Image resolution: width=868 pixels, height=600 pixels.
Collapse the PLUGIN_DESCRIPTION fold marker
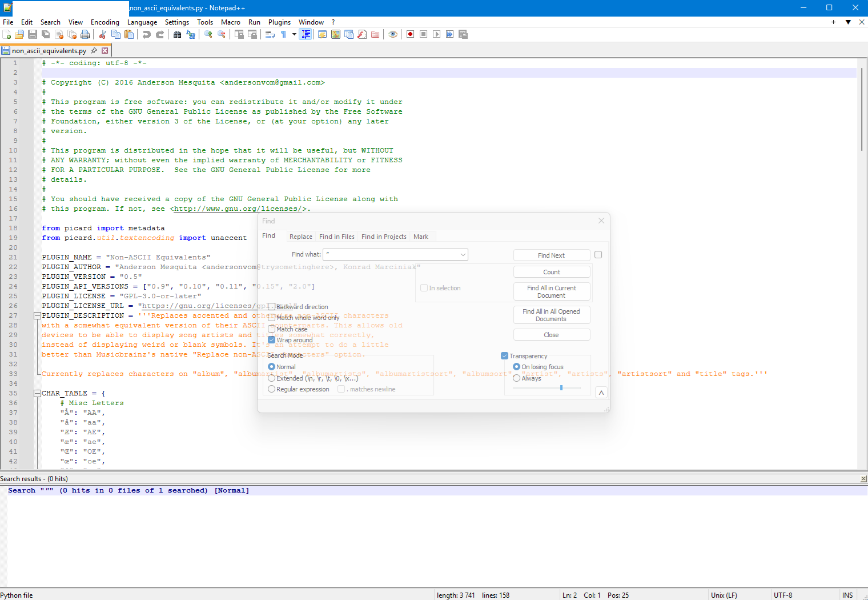coord(37,315)
